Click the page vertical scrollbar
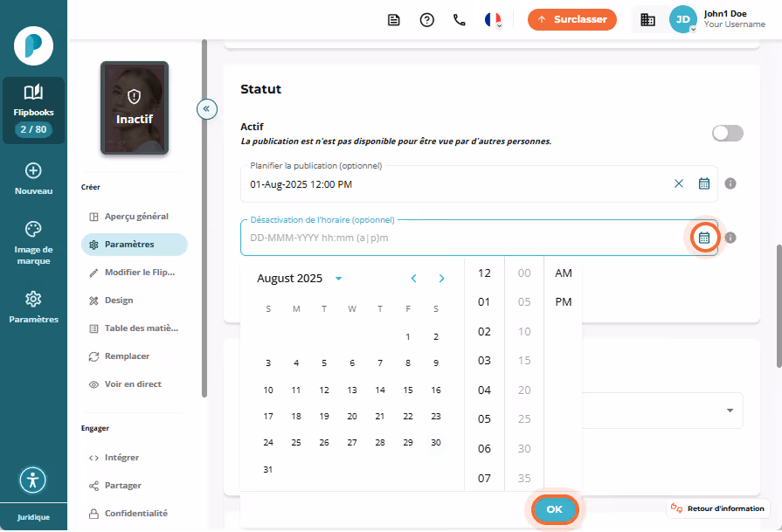Image resolution: width=782 pixels, height=532 pixels. [x=779, y=306]
